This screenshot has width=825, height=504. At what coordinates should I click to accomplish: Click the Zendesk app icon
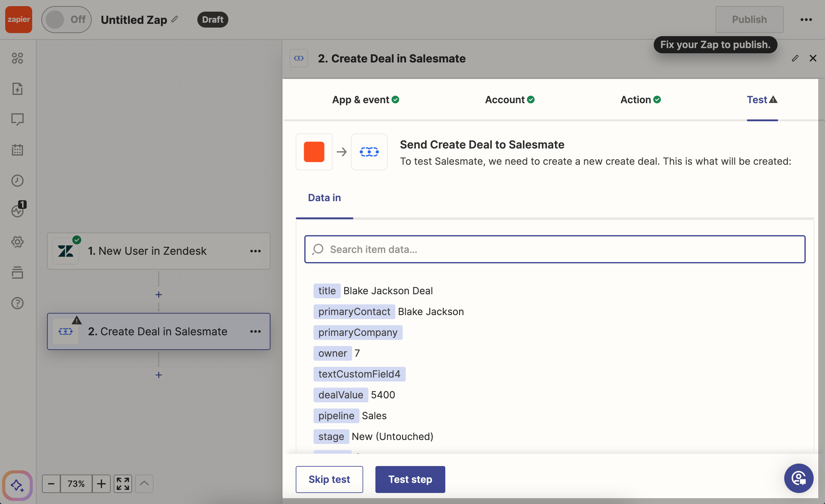66,251
